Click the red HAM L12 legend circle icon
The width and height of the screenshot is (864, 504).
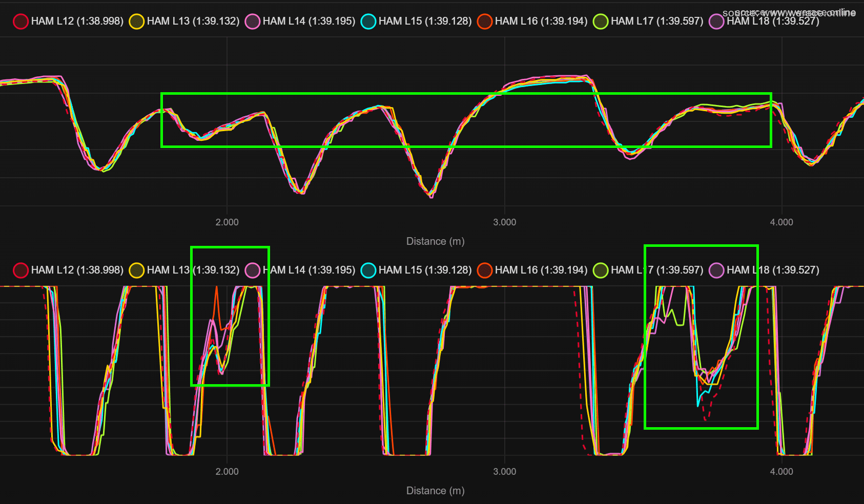[20, 22]
